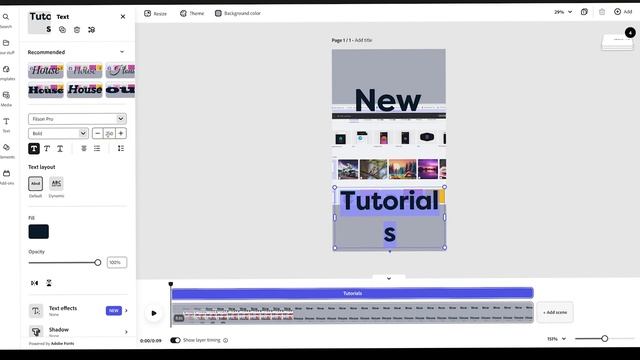The image size is (640, 360).
Task: Toggle bulleted list formatting
Action: (97, 149)
